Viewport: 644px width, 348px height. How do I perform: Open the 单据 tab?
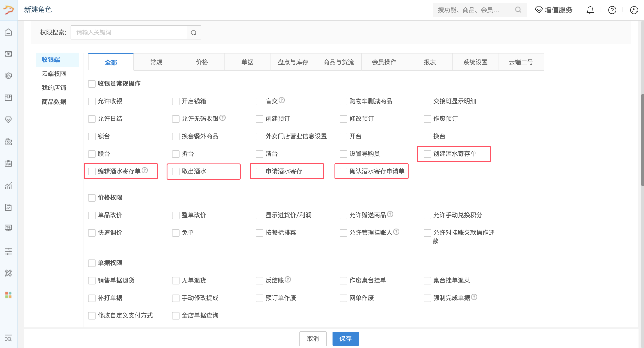coord(247,62)
